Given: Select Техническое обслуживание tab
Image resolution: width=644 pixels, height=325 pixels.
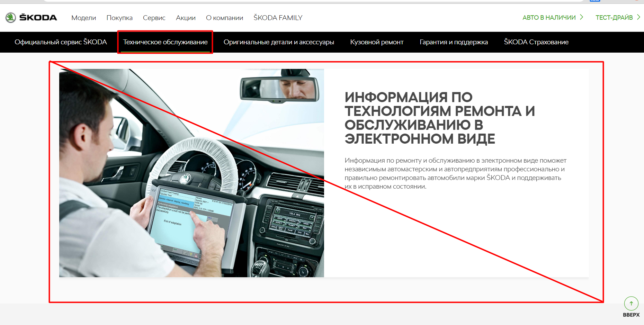Looking at the screenshot, I should coord(165,42).
